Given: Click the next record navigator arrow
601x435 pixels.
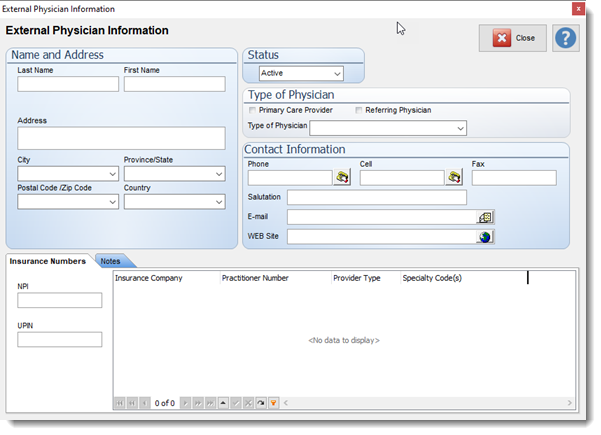Looking at the screenshot, I should 186,403.
